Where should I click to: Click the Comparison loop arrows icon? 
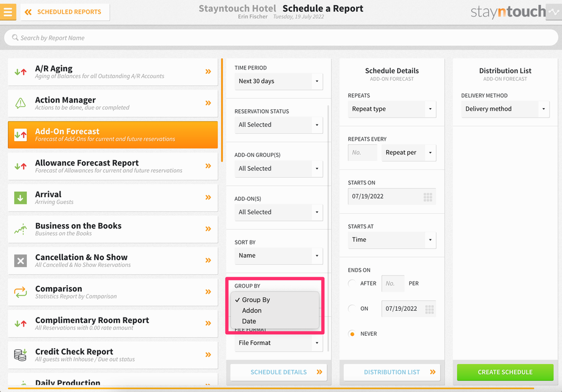tap(20, 292)
